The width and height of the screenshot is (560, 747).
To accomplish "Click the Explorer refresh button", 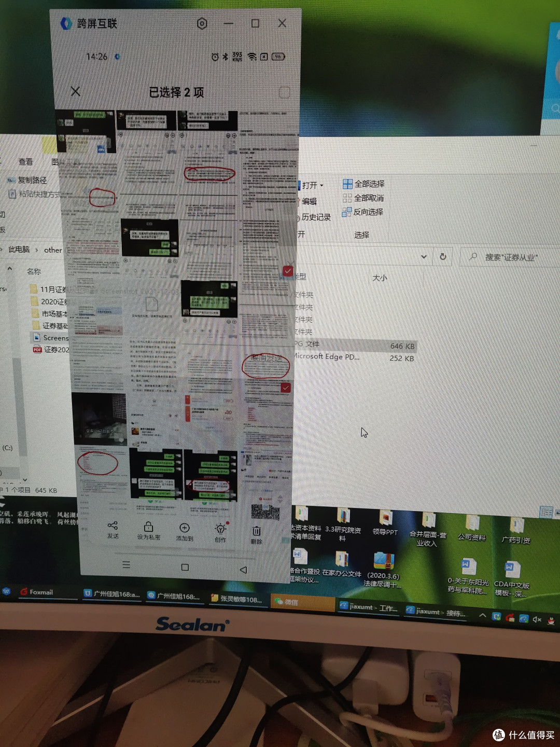I will tap(443, 257).
